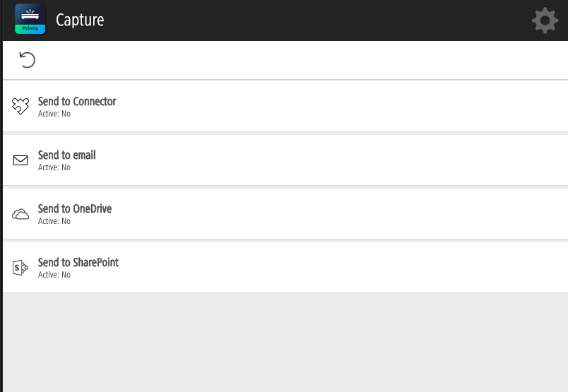Click empty space in the Send to email row
The height and width of the screenshot is (392, 568).
[339, 160]
